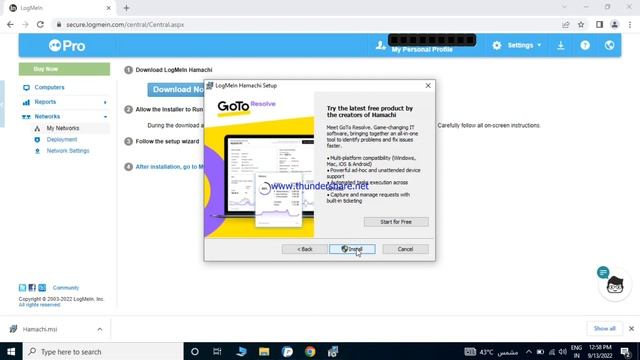640x360 pixels.
Task: Open help question mark icon
Action: click(585, 45)
